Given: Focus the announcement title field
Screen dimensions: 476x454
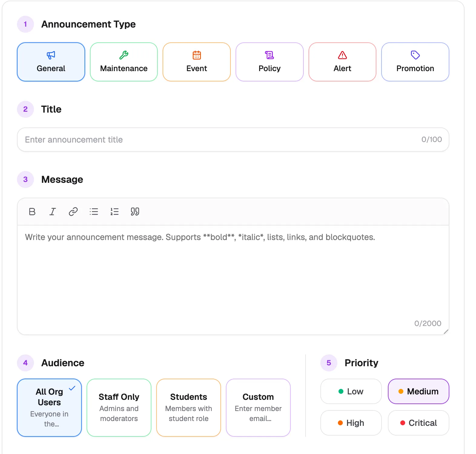Looking at the screenshot, I should click(x=233, y=140).
